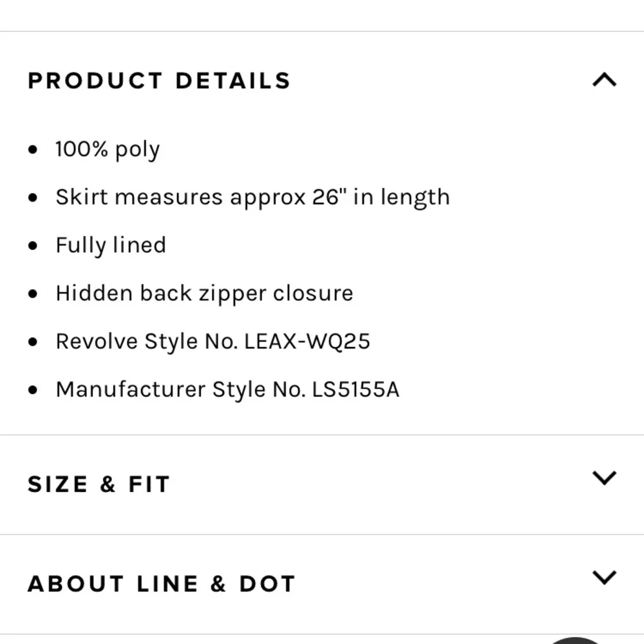Viewport: 644px width, 644px height.
Task: Click "Hidden back zipper closure" text
Action: pos(204,294)
